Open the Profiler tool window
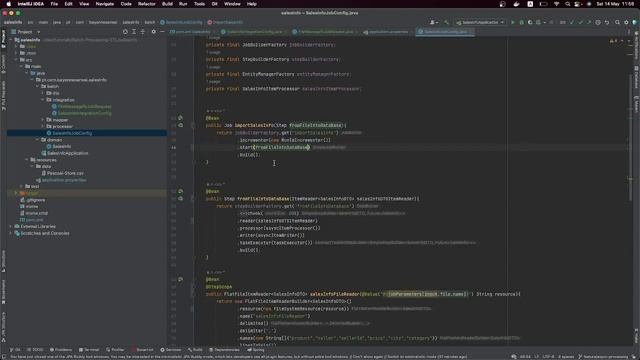Screen dimensions: 640x360 click(115, 350)
